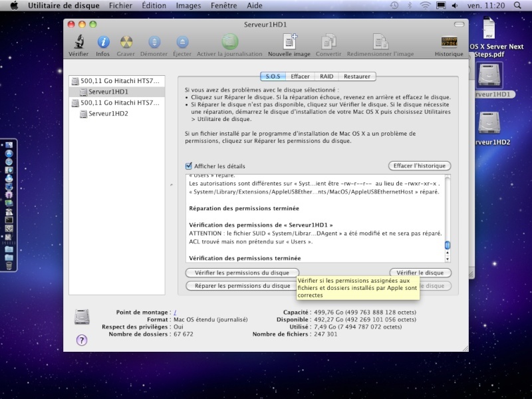The width and height of the screenshot is (532, 399).
Task: Open the Apple menu
Action: [x=14, y=5]
